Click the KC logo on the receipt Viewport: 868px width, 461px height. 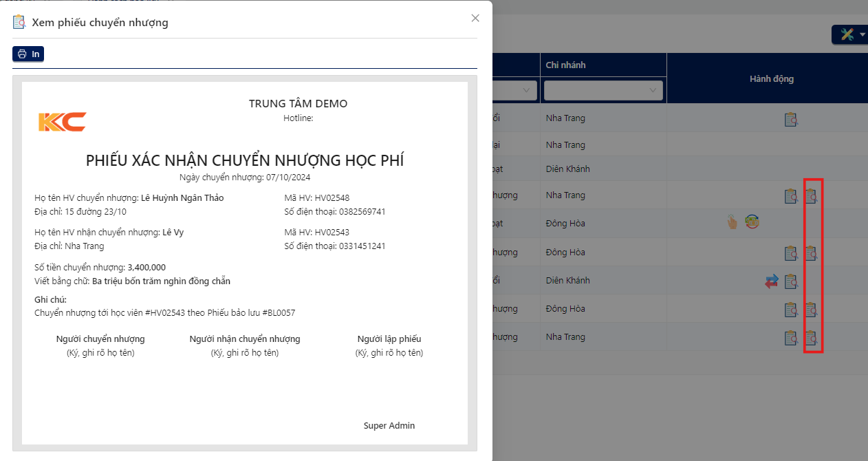pyautogui.click(x=62, y=122)
